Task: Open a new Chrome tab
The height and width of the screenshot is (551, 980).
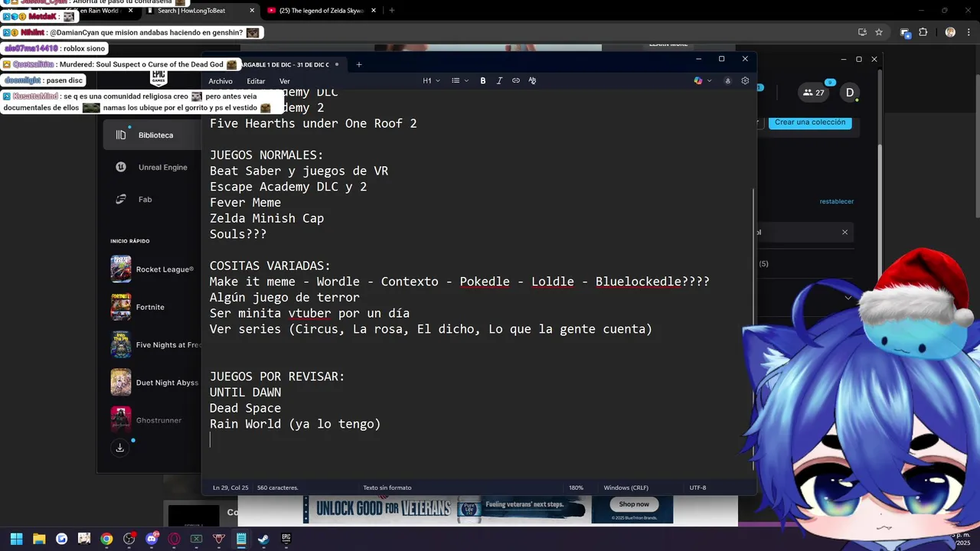Action: (392, 11)
